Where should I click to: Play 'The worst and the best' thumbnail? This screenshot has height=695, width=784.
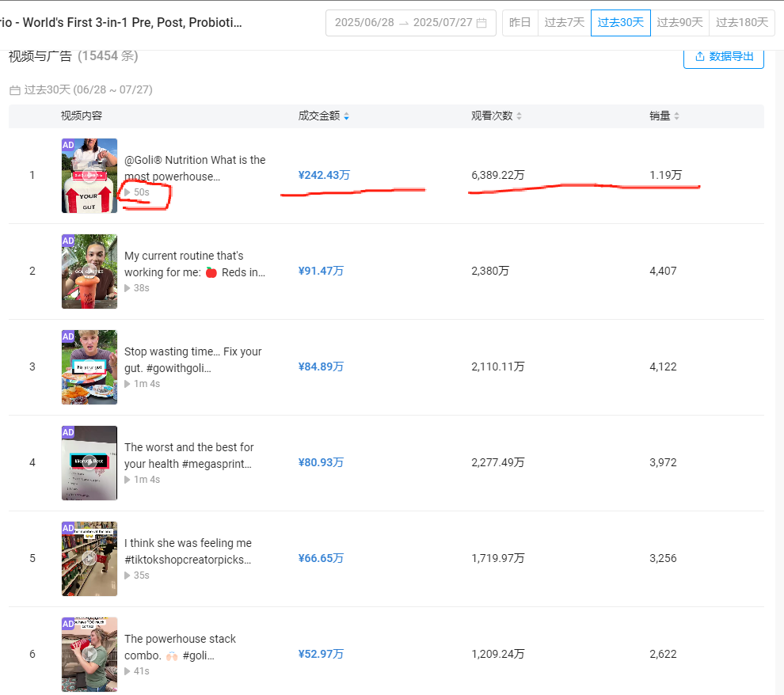89,462
